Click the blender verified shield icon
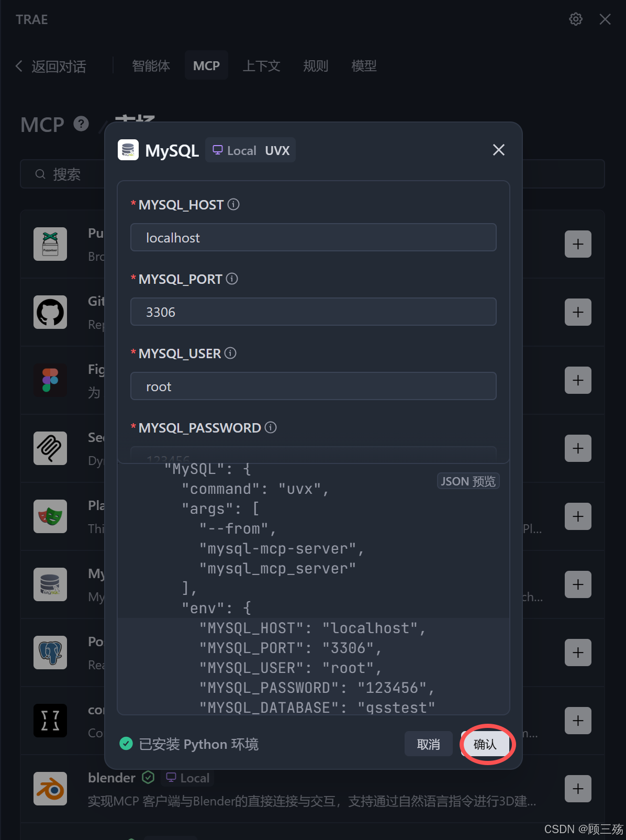This screenshot has width=626, height=840. [148, 778]
